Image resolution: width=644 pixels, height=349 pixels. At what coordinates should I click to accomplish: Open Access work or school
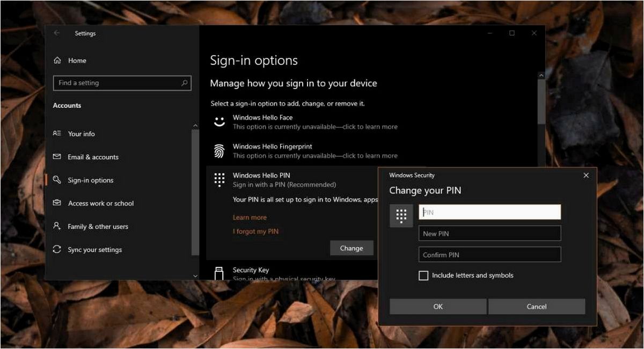[x=101, y=203]
